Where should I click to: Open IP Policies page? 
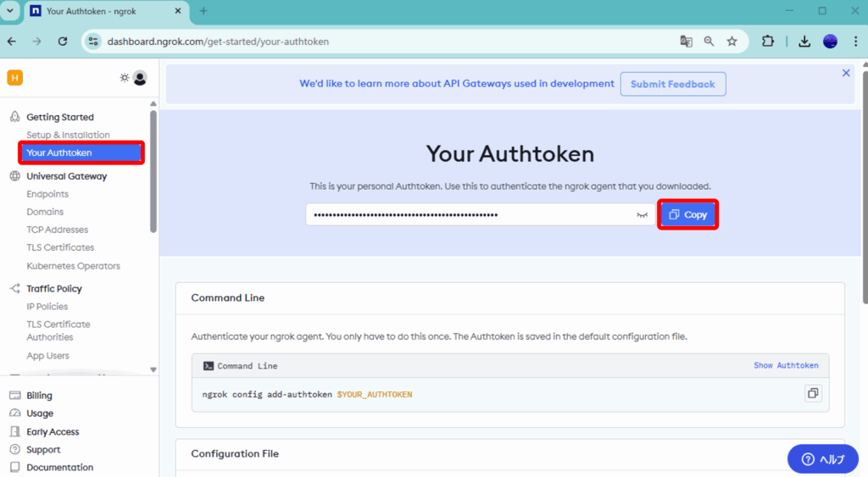47,307
